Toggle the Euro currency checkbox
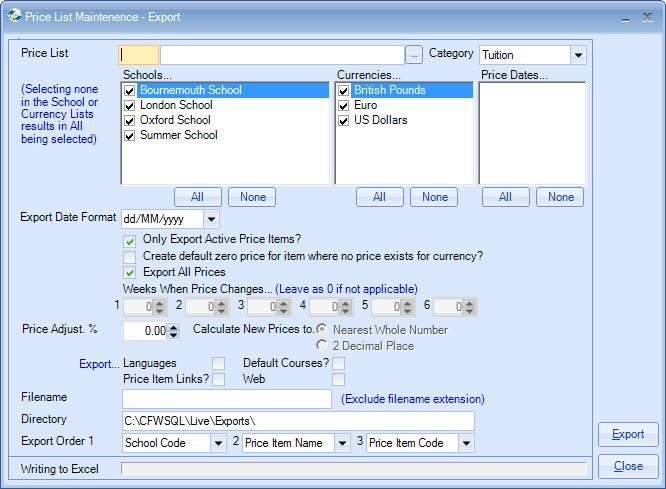This screenshot has height=489, width=666. coord(344,105)
